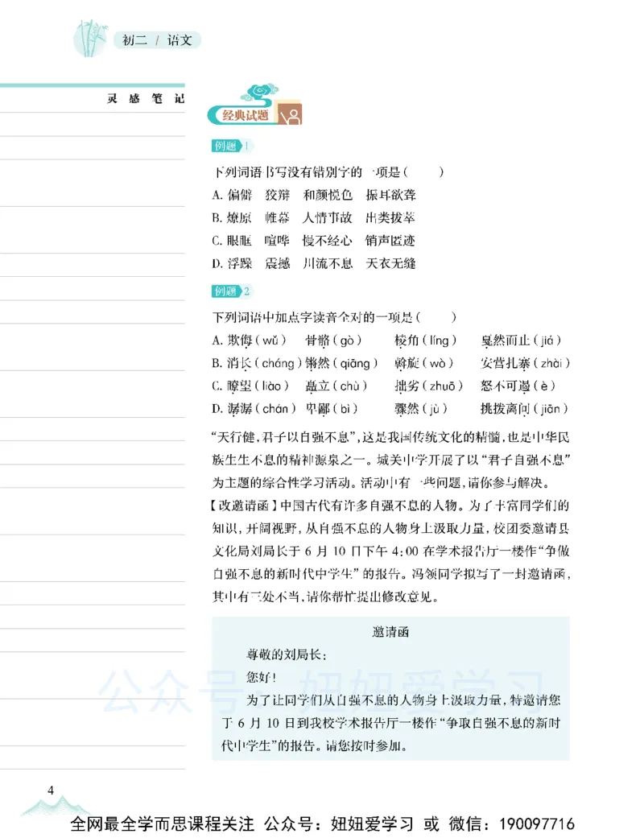Screen dimensions: 644x838
Task: Click the page number 4
Action: click(x=51, y=791)
